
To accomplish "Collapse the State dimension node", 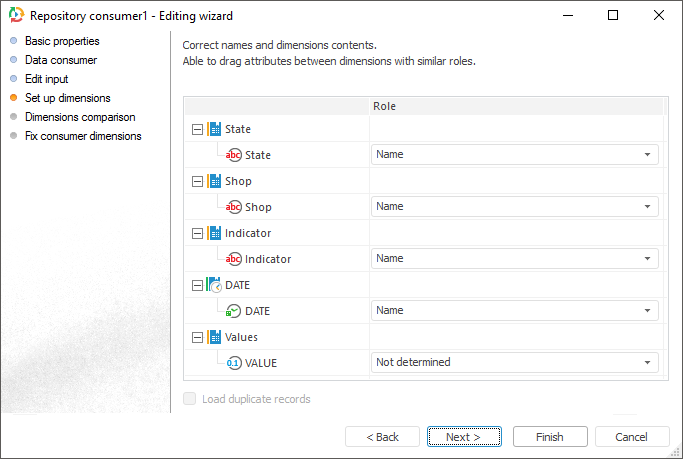I will point(197,129).
